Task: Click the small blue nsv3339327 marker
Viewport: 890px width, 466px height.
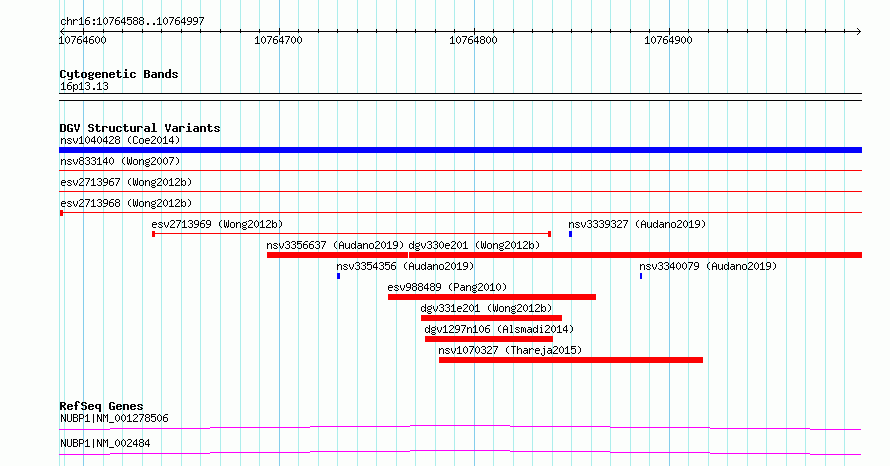Action: coord(570,234)
